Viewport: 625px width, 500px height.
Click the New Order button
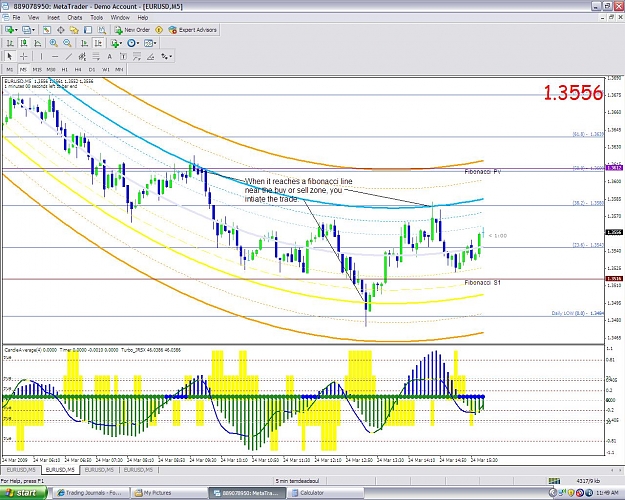click(132, 30)
